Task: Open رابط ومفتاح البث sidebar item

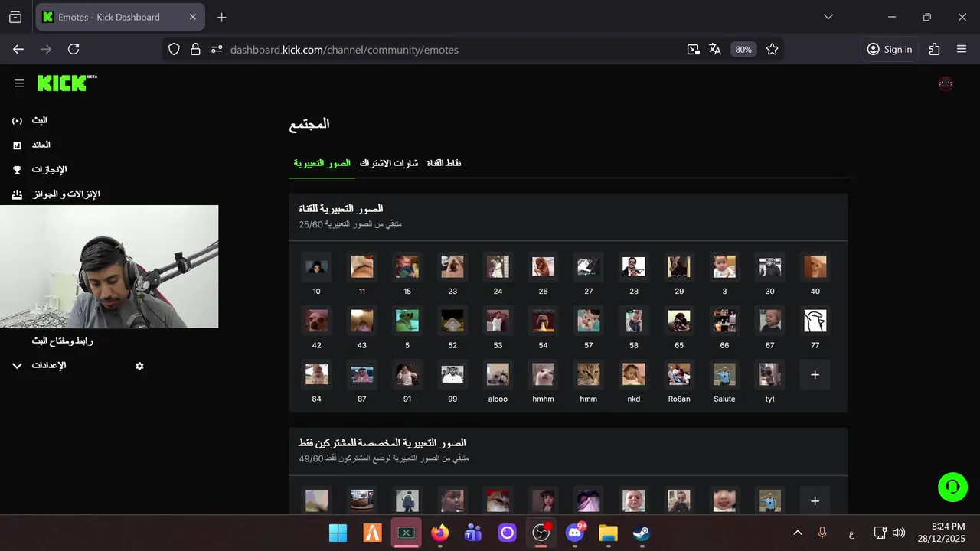Action: [62, 341]
